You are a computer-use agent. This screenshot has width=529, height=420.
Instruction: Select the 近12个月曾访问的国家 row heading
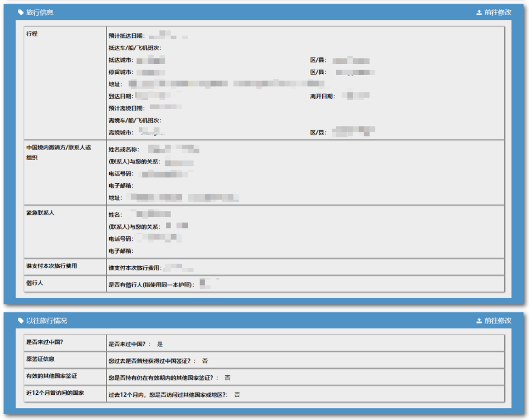[x=55, y=393]
